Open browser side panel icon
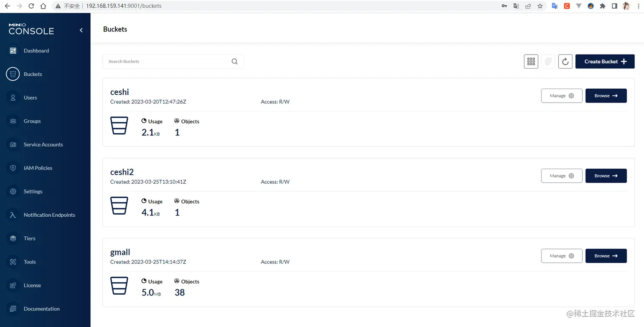644x327 pixels. (615, 6)
